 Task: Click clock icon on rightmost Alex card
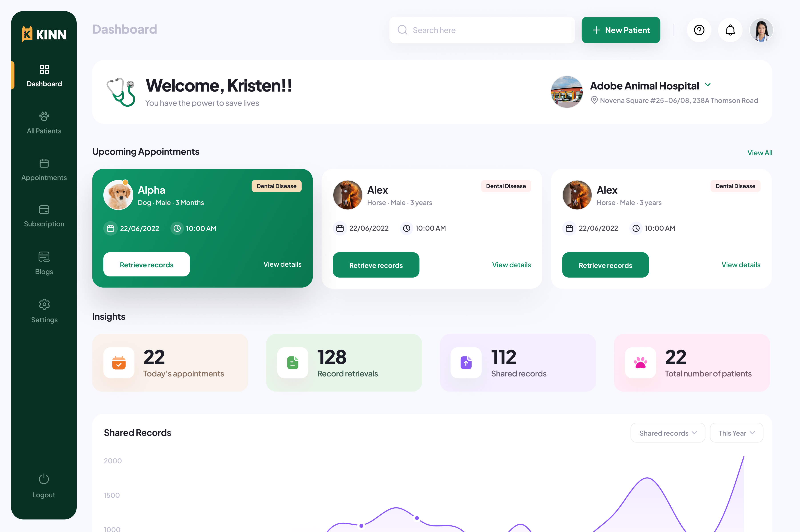636,228
